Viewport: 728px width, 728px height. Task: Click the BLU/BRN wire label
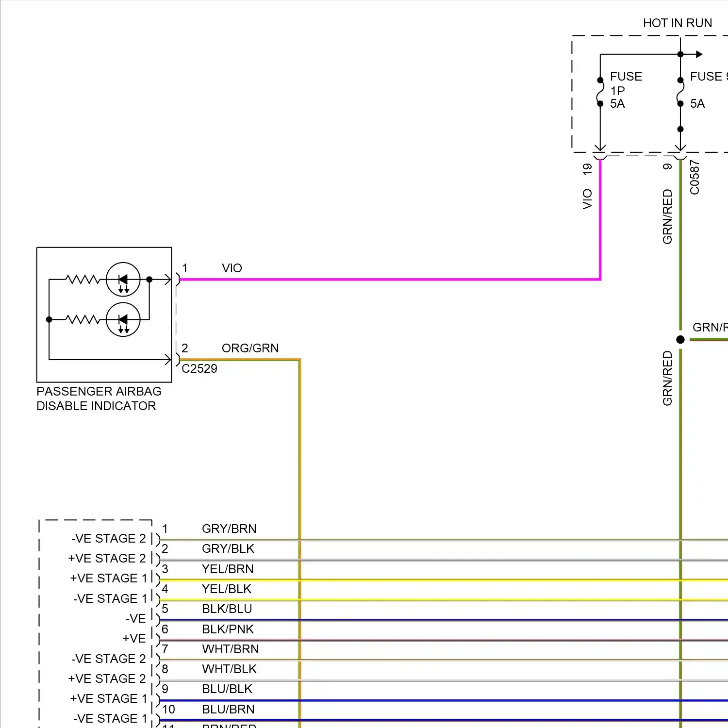pyautogui.click(x=228, y=709)
